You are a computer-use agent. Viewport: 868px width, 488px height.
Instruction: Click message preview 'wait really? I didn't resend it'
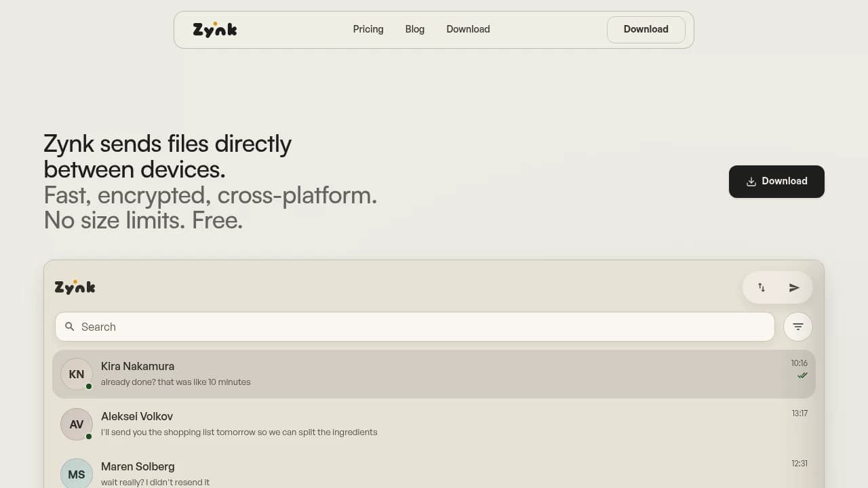pos(155,483)
